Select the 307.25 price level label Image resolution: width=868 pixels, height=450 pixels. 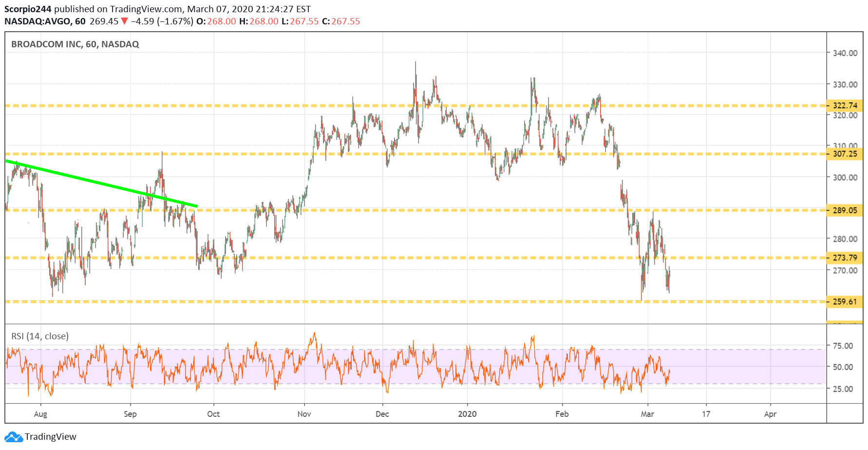tap(845, 154)
